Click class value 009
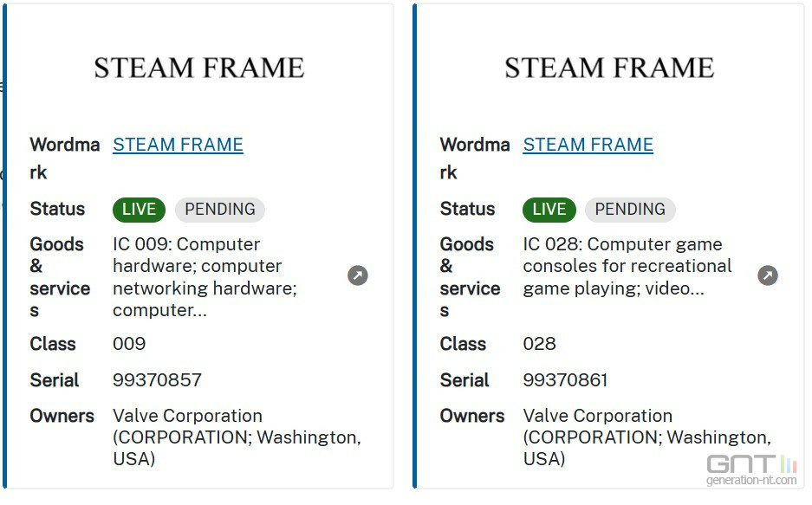The image size is (812, 505). tap(129, 344)
